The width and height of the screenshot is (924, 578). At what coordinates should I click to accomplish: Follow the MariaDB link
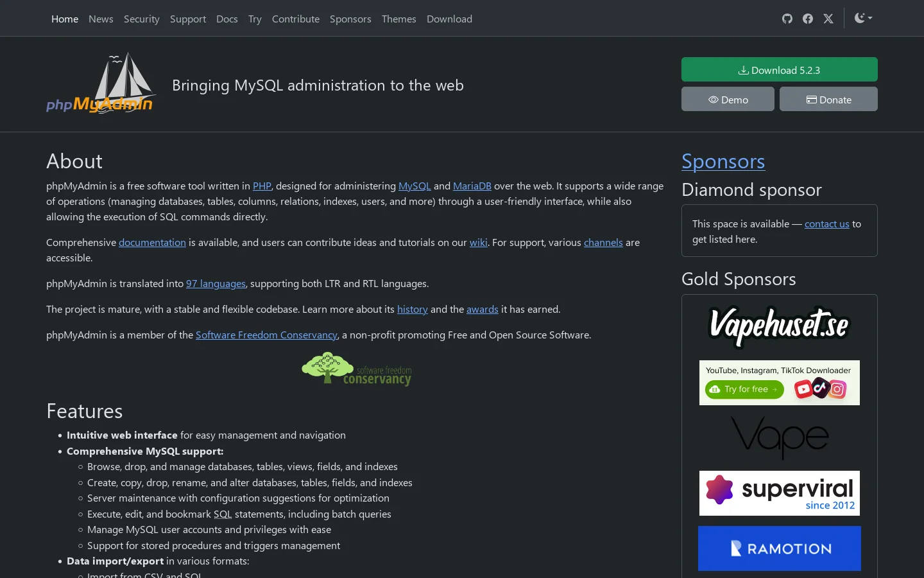472,186
